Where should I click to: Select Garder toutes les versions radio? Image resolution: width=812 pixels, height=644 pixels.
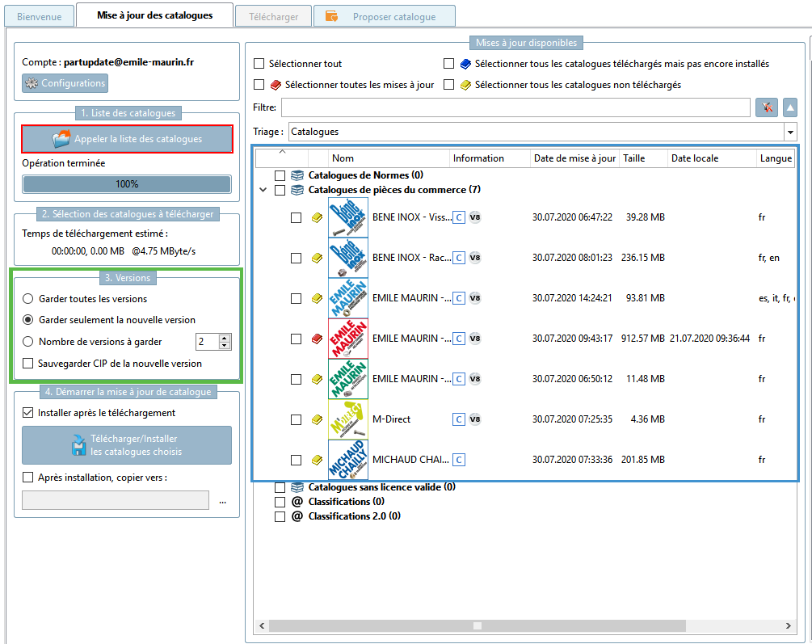click(x=28, y=298)
